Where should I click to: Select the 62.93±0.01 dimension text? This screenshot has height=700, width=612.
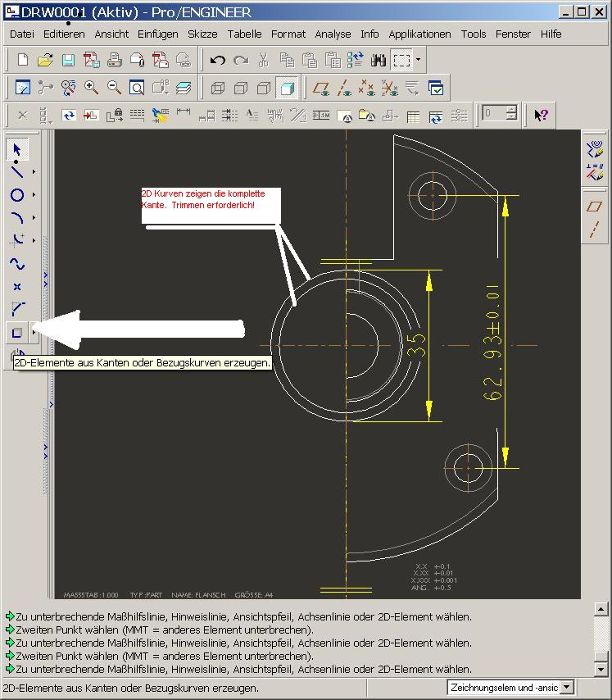tap(492, 342)
